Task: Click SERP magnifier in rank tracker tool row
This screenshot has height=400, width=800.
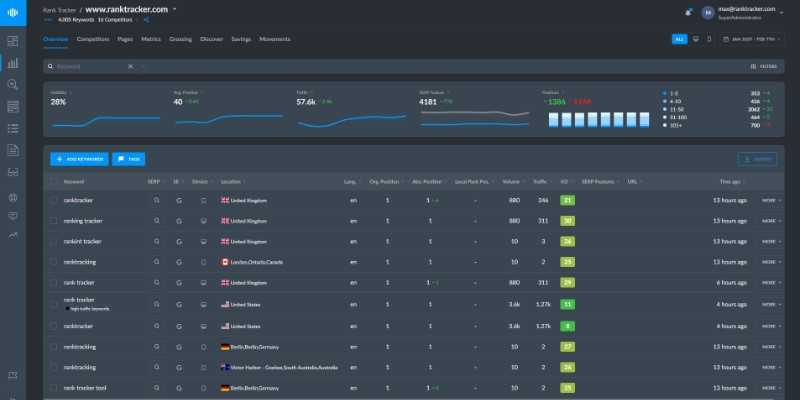Action: coord(157,388)
